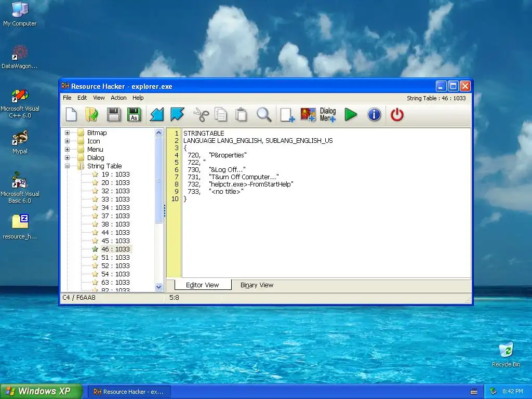Select string table entry 37 : 1033
This screenshot has width=532, height=399.
tap(115, 216)
